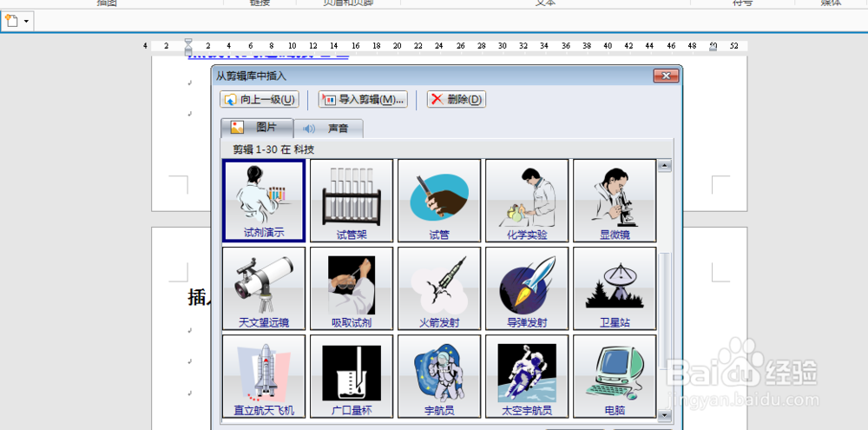
Task: Click the 向上一级(U) button
Action: click(x=260, y=100)
